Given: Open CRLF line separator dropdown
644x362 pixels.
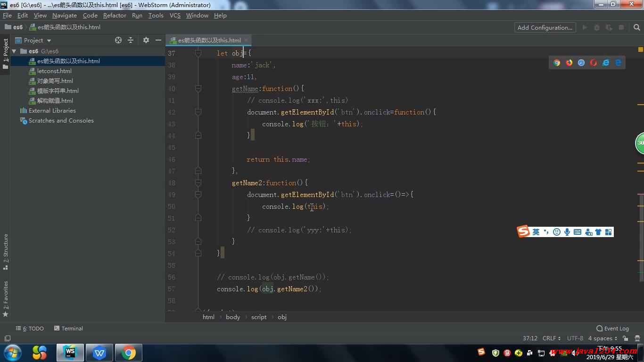Looking at the screenshot, I should point(552,338).
